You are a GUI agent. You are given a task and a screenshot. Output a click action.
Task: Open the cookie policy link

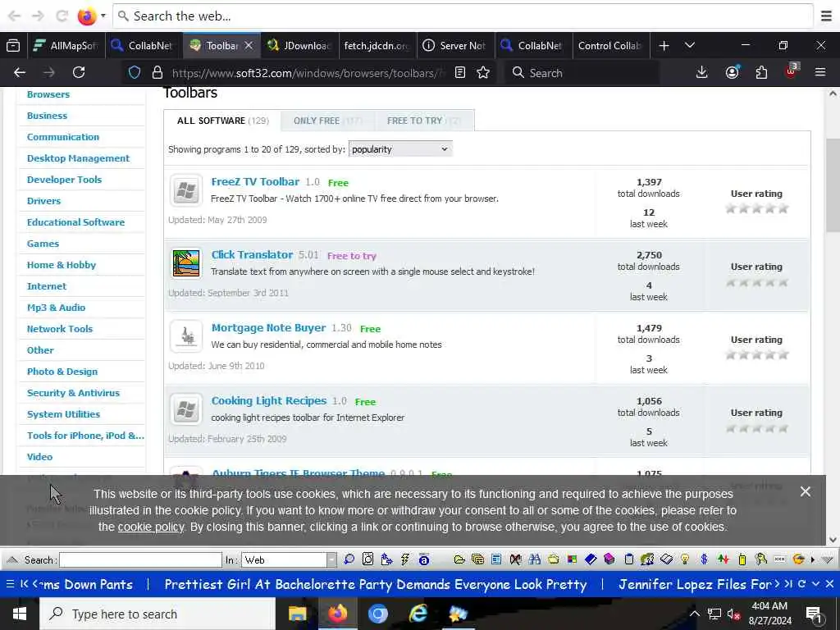pos(151,527)
